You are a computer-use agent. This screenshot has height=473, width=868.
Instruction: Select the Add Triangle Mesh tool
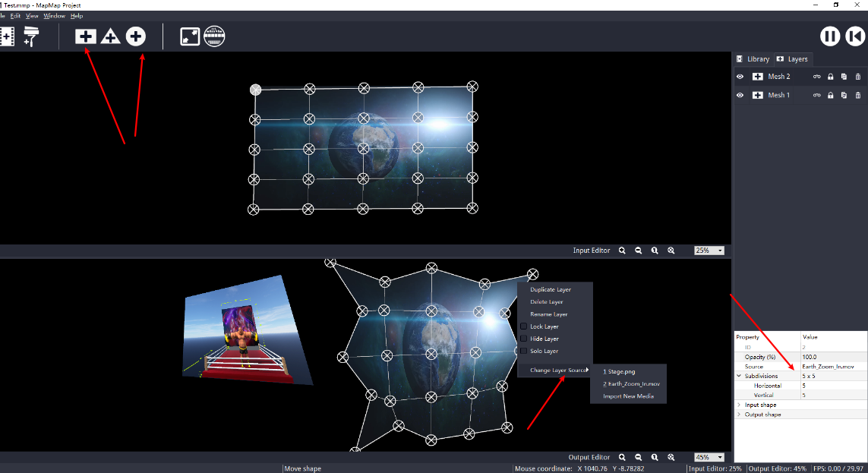[x=111, y=36]
